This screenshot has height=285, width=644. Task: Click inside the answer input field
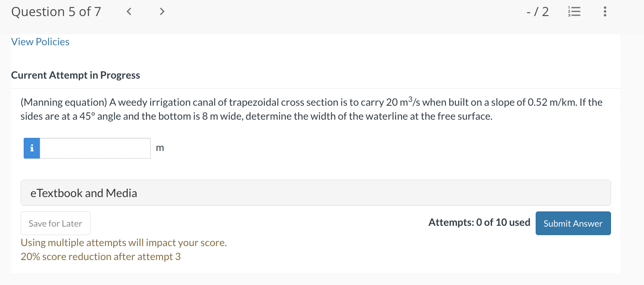point(95,148)
